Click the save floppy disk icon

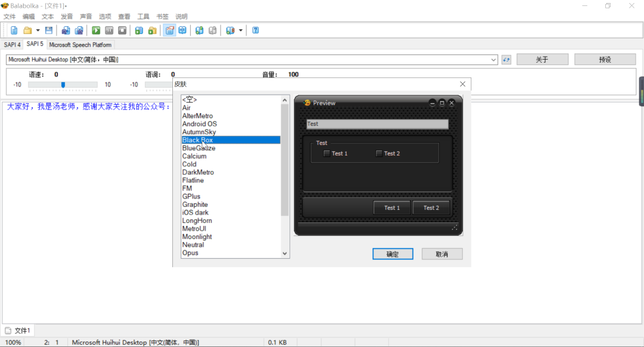49,30
